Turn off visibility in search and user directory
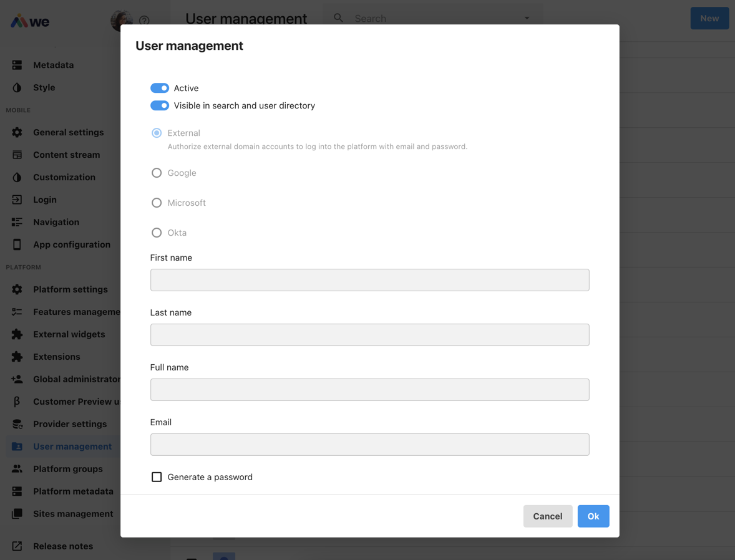Viewport: 735px width, 560px height. [x=160, y=105]
